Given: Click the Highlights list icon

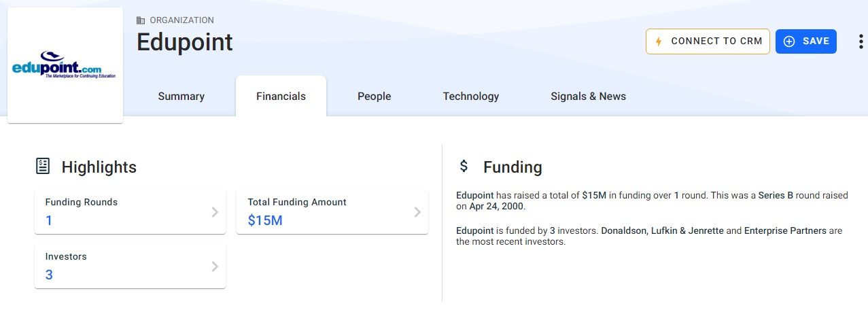Looking at the screenshot, I should [42, 167].
